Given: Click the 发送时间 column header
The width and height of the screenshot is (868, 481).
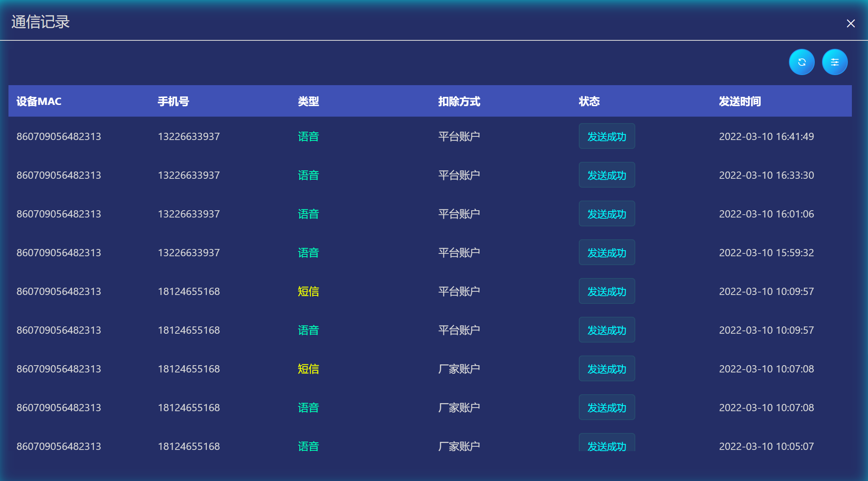Looking at the screenshot, I should pyautogui.click(x=740, y=101).
